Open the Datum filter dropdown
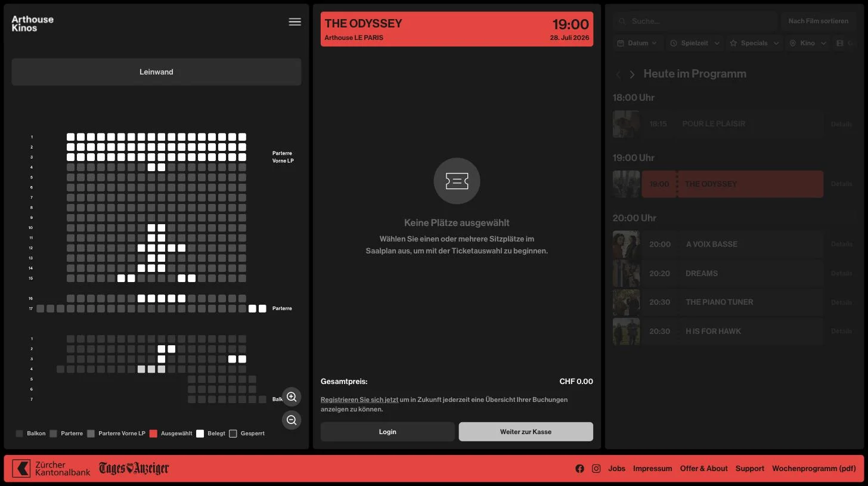The width and height of the screenshot is (868, 486). point(637,43)
